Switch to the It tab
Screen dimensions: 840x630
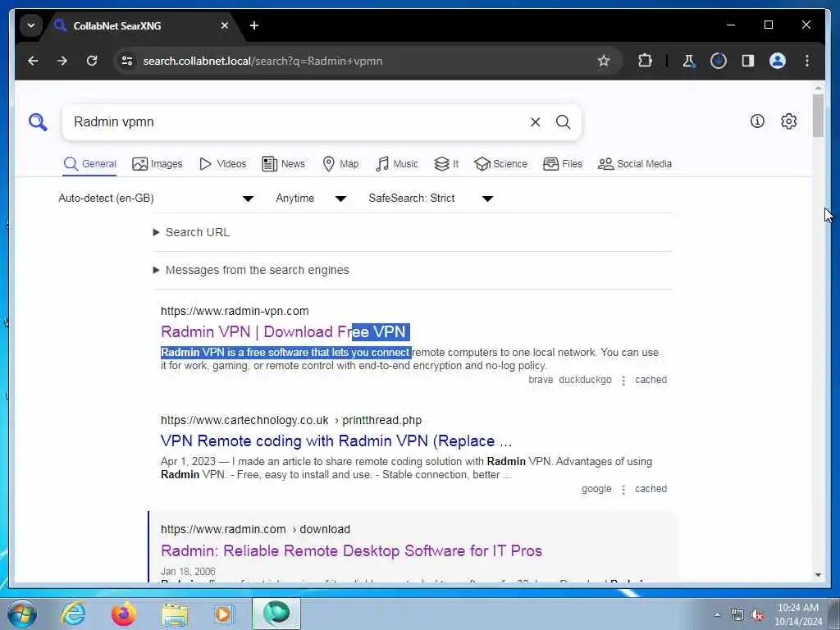coord(446,164)
